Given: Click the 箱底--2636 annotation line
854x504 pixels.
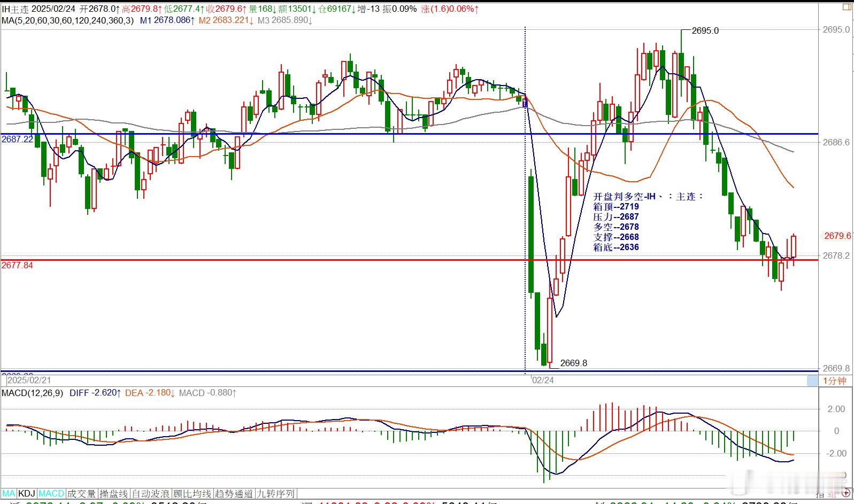Looking at the screenshot, I should click(x=616, y=247).
